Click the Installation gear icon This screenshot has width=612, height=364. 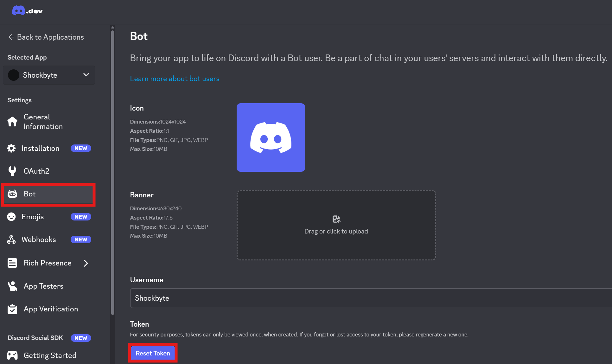coord(11,148)
